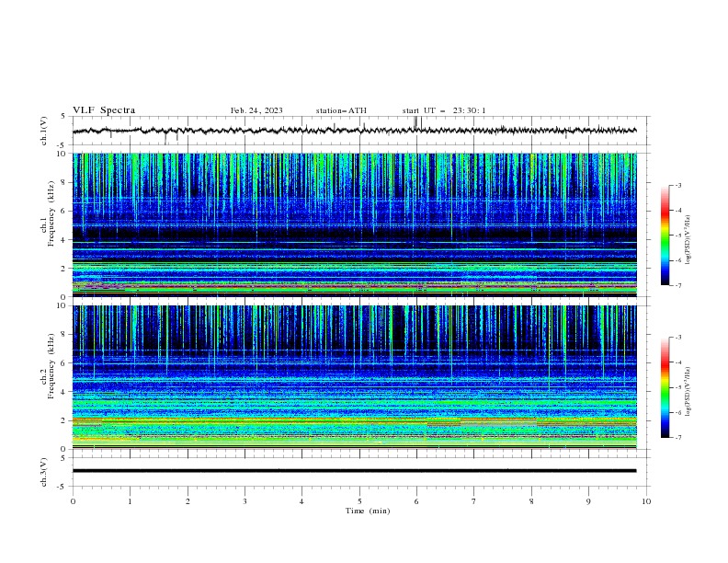Click the "ch.1 Frequency (kHz)" axis title
728x563 pixels.
tap(48, 213)
